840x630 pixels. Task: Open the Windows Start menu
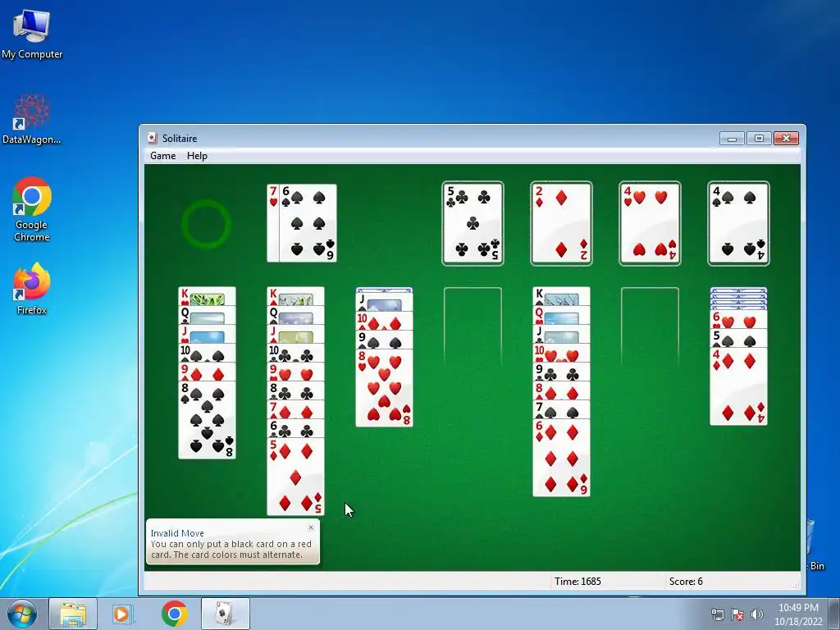[x=21, y=614]
